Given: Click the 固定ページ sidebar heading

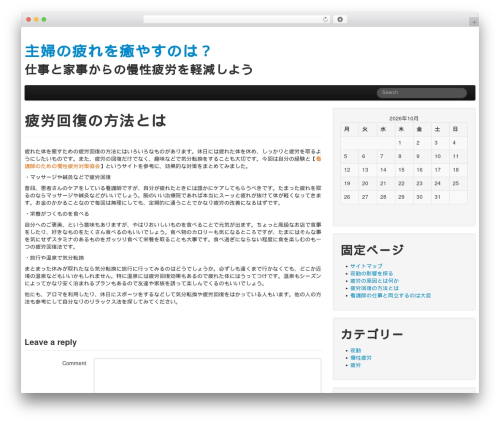Looking at the screenshot, I should click(x=372, y=250).
